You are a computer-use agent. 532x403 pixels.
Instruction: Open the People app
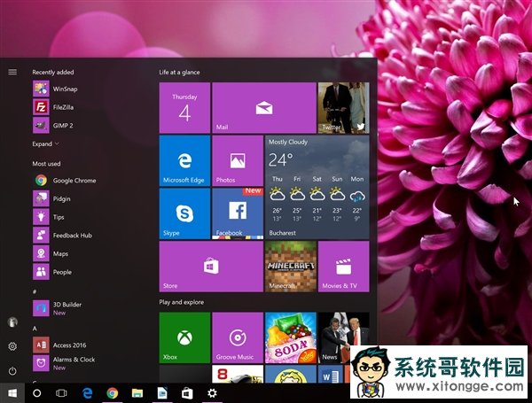click(52, 272)
